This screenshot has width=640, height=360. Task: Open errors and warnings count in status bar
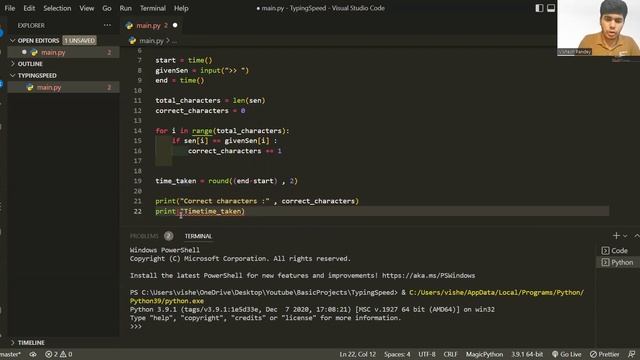click(58, 354)
